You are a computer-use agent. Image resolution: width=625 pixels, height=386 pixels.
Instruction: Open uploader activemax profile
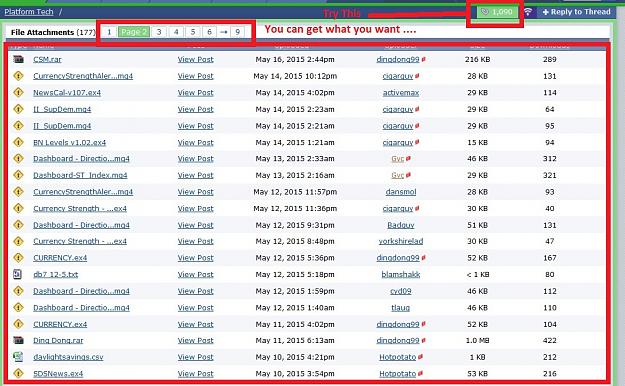coord(401,93)
